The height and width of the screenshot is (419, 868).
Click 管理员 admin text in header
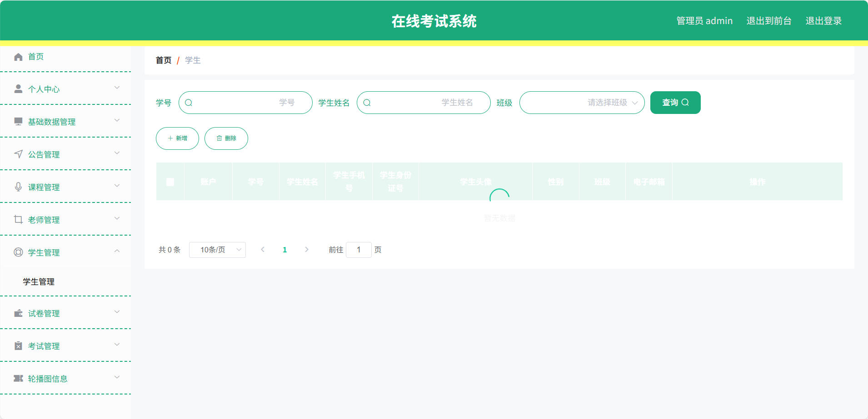coord(704,21)
